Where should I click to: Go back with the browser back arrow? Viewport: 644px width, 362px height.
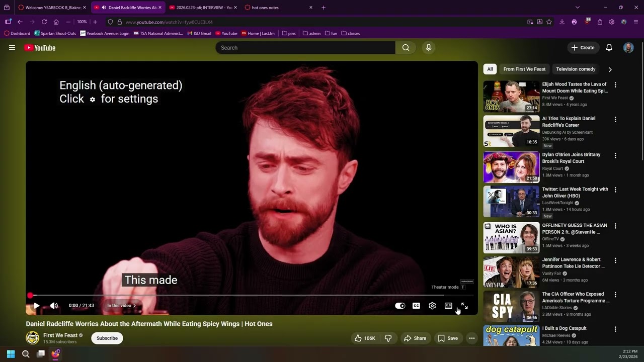[x=20, y=22]
